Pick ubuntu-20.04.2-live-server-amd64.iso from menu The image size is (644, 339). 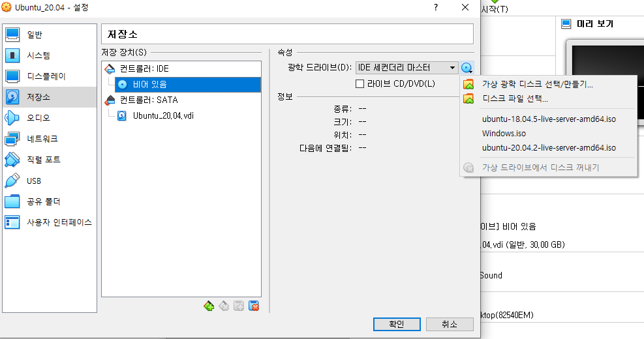[x=549, y=148]
